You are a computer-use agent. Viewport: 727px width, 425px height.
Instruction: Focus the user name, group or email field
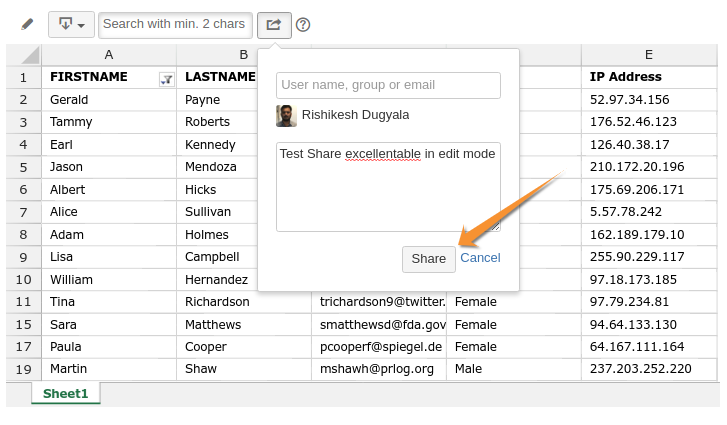(x=388, y=85)
